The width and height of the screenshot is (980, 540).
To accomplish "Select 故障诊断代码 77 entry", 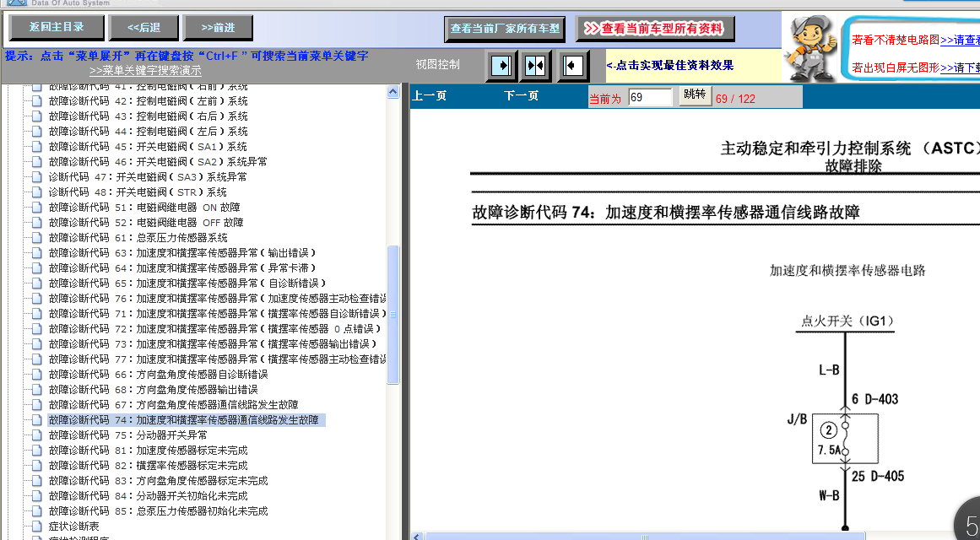I will pos(218,359).
